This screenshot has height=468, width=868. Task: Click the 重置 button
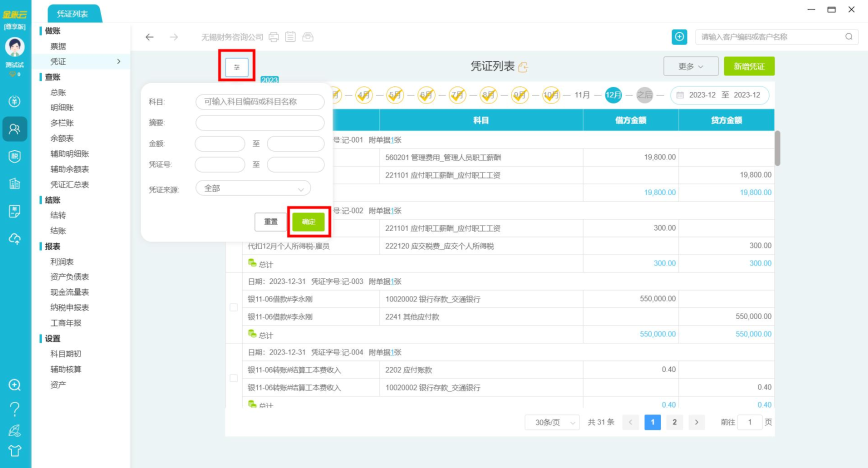pos(270,222)
